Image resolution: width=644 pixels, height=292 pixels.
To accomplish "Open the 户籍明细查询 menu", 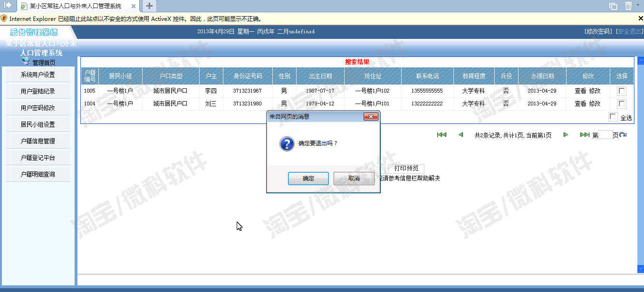I will [38, 174].
